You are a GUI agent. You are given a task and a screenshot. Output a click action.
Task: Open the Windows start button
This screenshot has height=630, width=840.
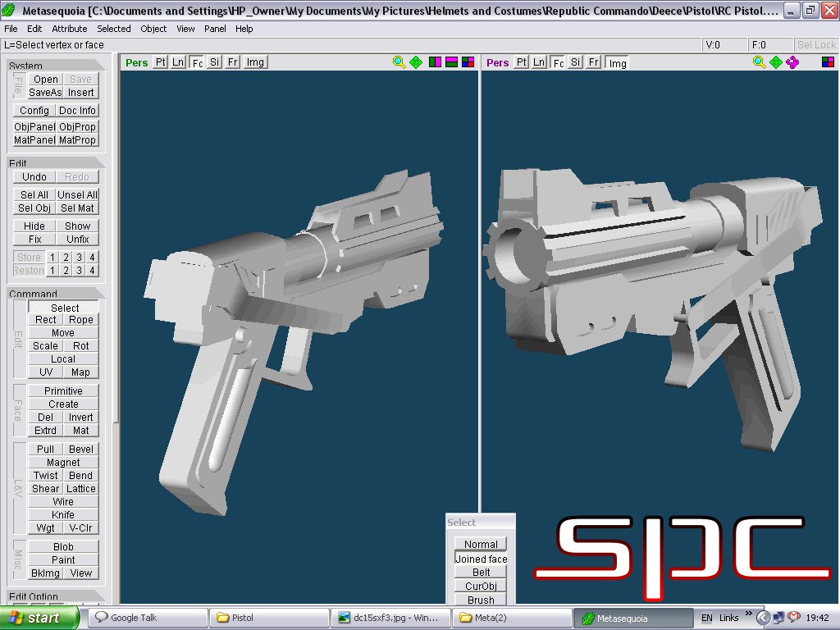pos(39,618)
